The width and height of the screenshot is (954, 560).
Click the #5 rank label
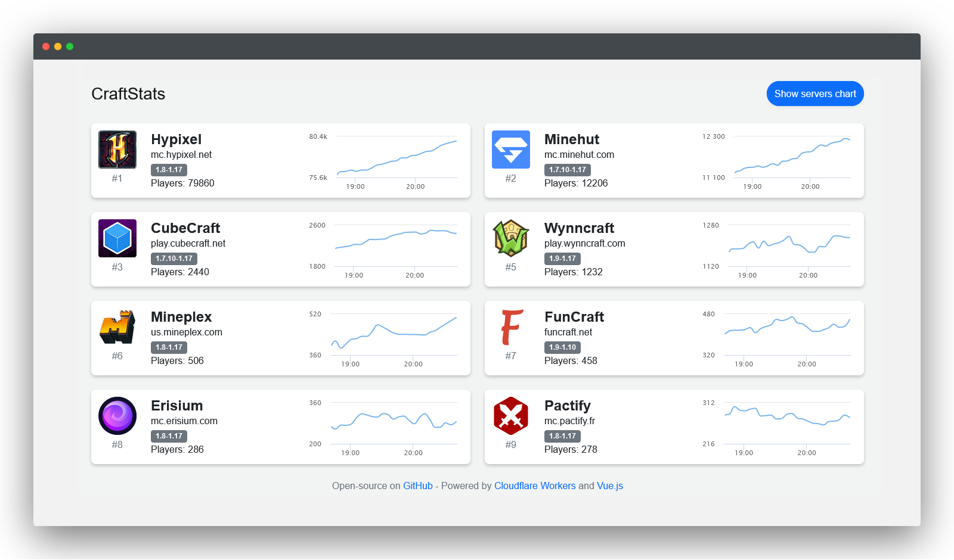coord(511,267)
